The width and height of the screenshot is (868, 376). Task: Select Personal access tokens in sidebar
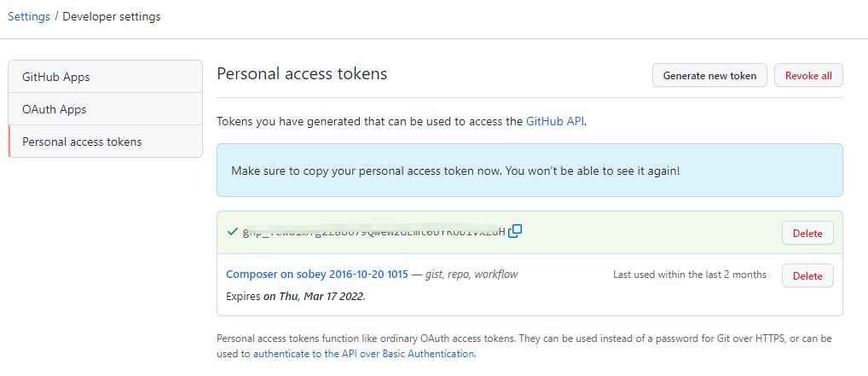[x=82, y=142]
